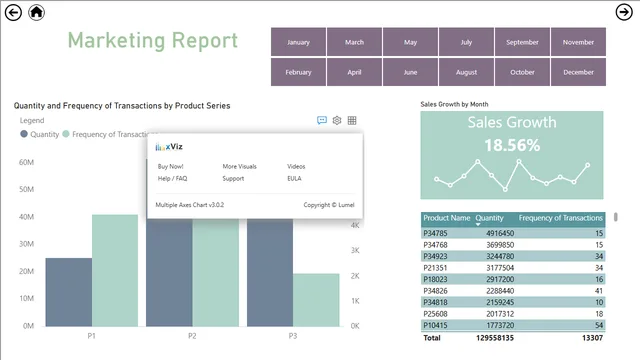Image resolution: width=640 pixels, height=360 pixels.
Task: Filter by September
Action: point(522,42)
